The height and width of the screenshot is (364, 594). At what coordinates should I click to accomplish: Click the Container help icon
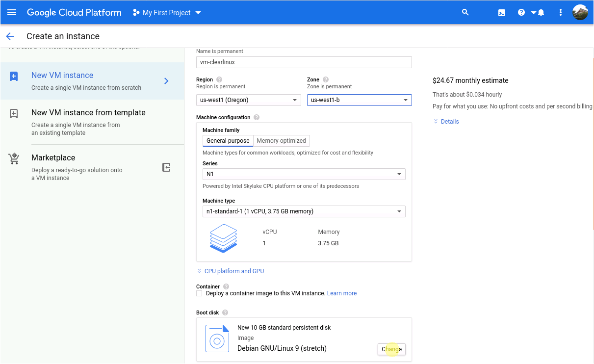coord(226,286)
